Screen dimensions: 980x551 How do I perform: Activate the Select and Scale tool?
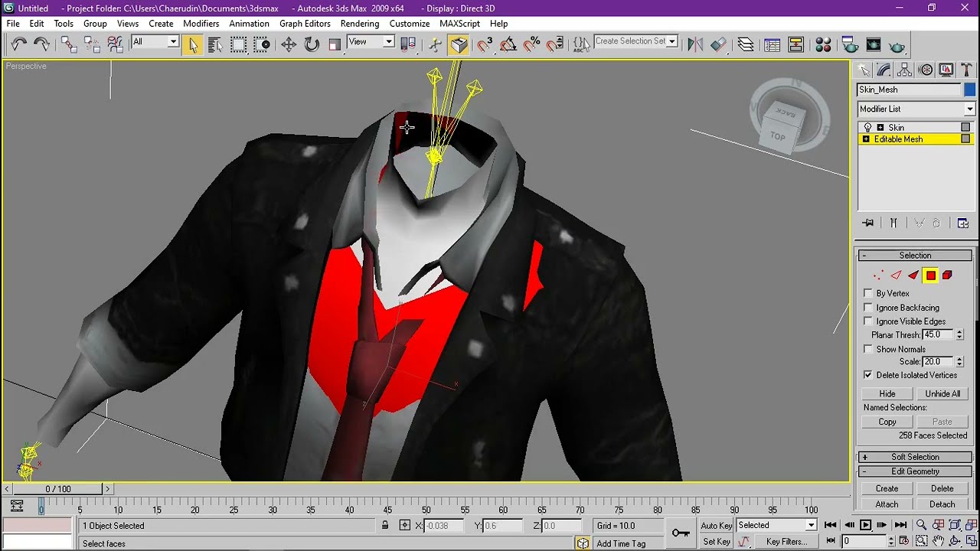[335, 44]
